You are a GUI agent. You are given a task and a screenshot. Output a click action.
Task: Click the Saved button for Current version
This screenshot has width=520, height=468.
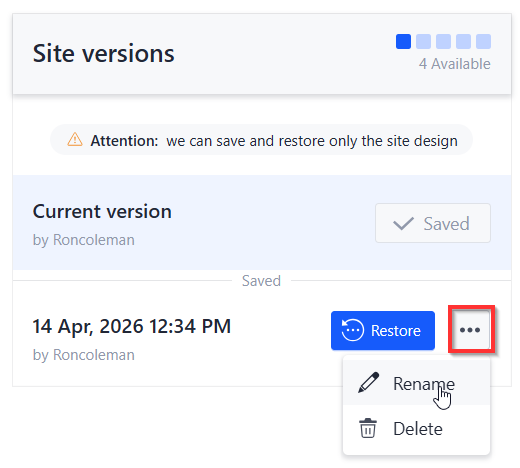point(433,223)
